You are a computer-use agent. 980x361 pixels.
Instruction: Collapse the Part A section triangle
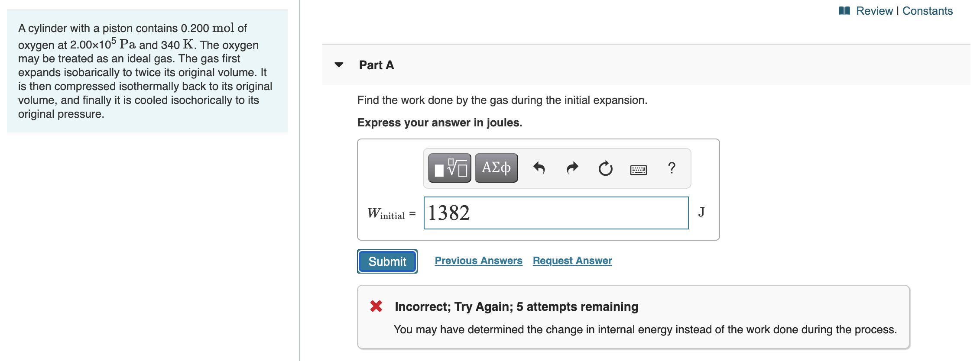(x=339, y=65)
